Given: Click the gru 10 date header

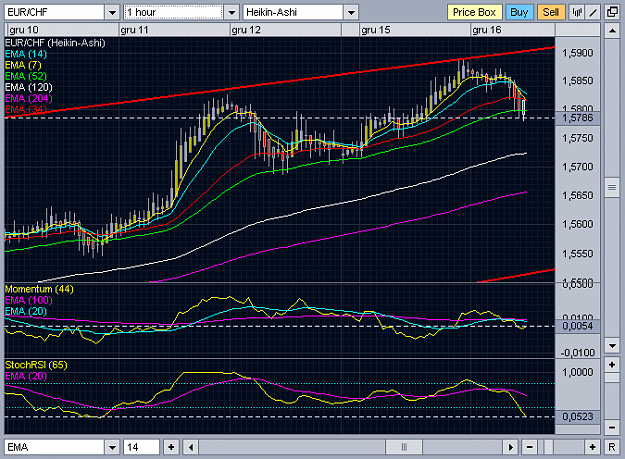Looking at the screenshot, I should pyautogui.click(x=24, y=30).
